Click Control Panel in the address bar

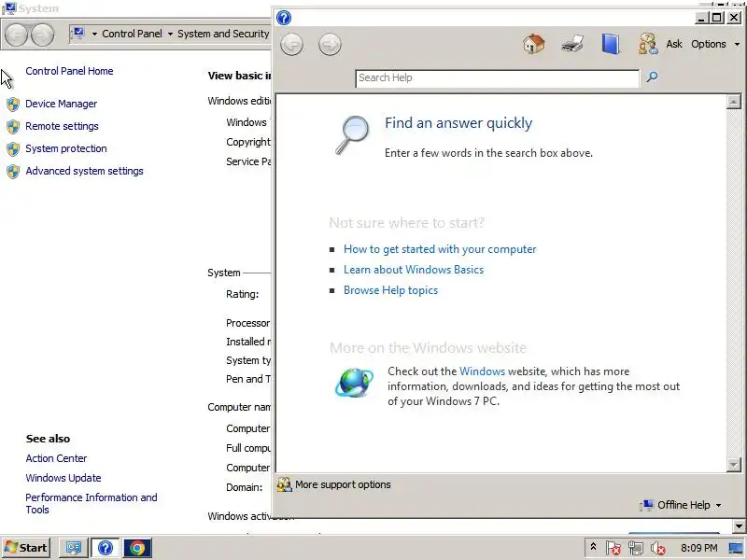pyautogui.click(x=132, y=34)
